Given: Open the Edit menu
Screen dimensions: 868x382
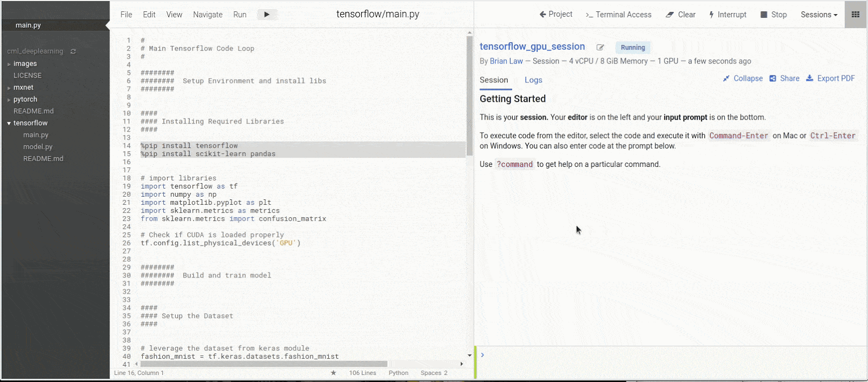Looking at the screenshot, I should pyautogui.click(x=149, y=15).
